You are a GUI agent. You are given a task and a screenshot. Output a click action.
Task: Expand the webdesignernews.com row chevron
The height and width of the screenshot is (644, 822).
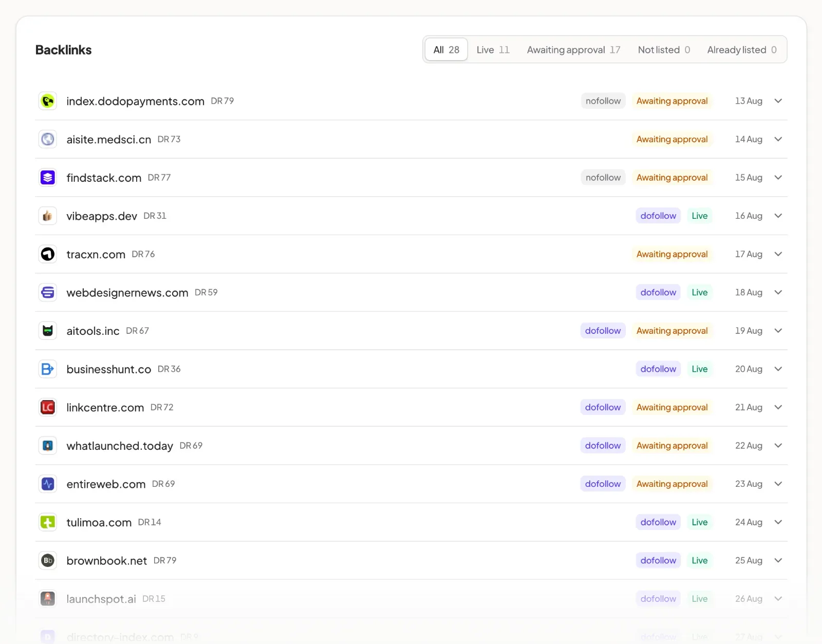778,293
